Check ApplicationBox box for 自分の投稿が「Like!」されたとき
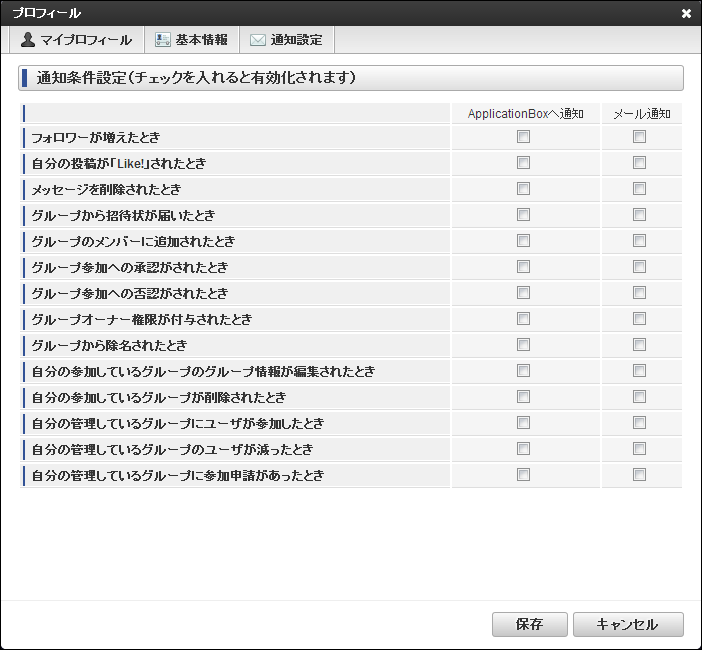This screenshot has width=703, height=651. pos(523,162)
